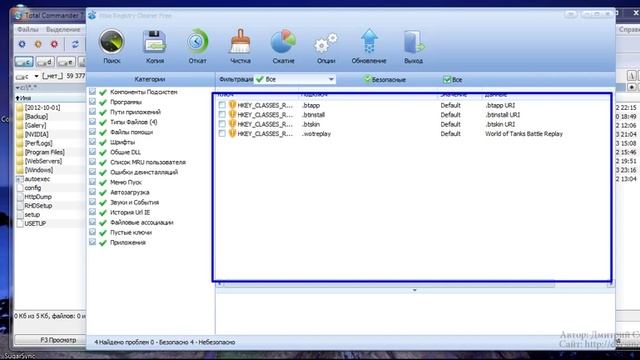Click the World of Tanks Battle Replay cell
The height and width of the screenshot is (360, 640).
(x=524, y=133)
